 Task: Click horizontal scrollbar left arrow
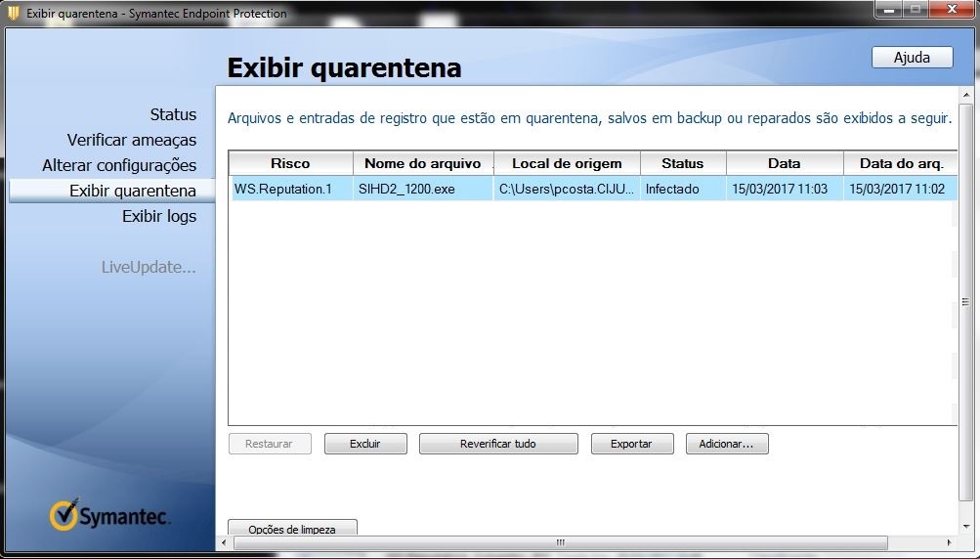tap(224, 542)
